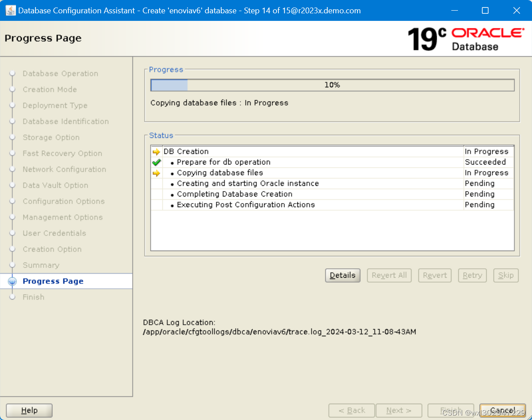
Task: Click the Java icon in title bar
Action: [x=10, y=10]
